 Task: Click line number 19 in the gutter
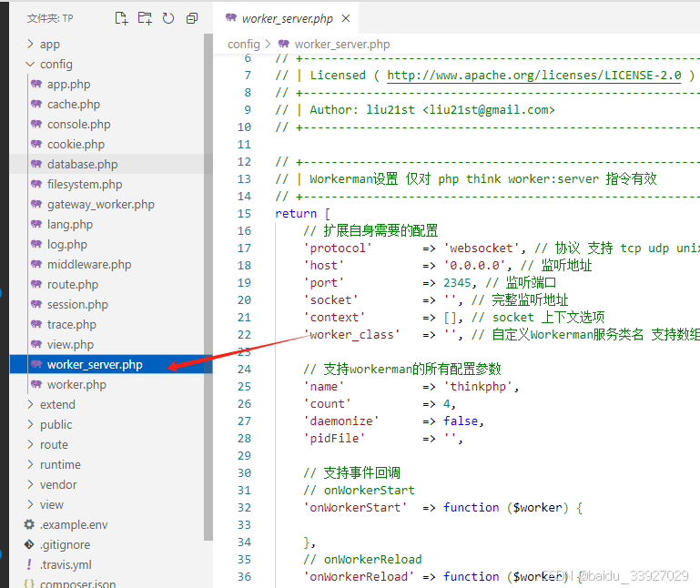pyautogui.click(x=244, y=282)
